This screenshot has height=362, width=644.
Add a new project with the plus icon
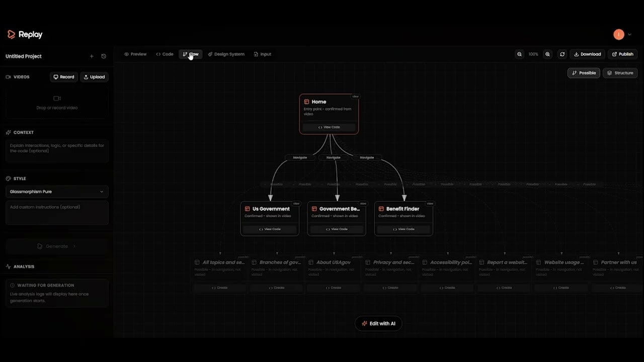point(92,56)
